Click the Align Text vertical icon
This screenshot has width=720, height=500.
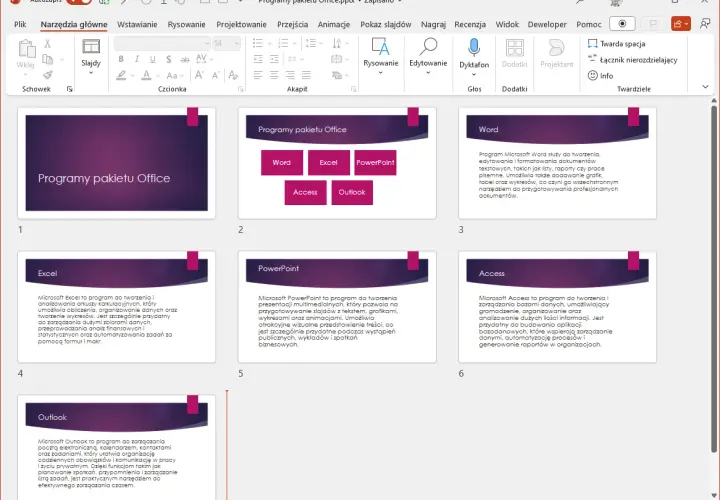(x=337, y=59)
